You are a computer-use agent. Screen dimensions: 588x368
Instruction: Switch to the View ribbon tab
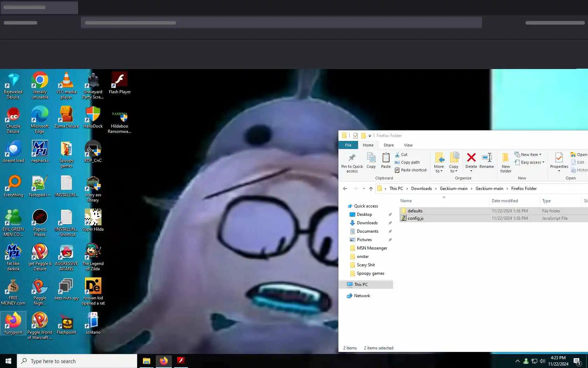pyautogui.click(x=408, y=145)
